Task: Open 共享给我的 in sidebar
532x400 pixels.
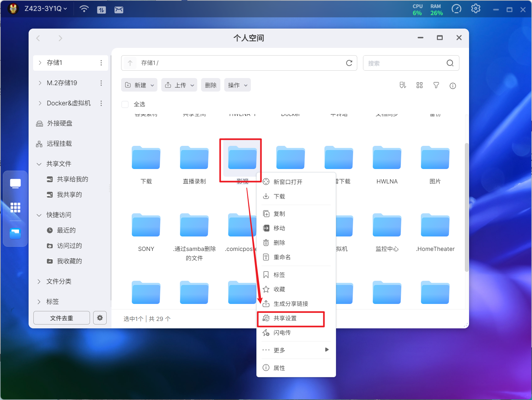Action: pos(73,179)
